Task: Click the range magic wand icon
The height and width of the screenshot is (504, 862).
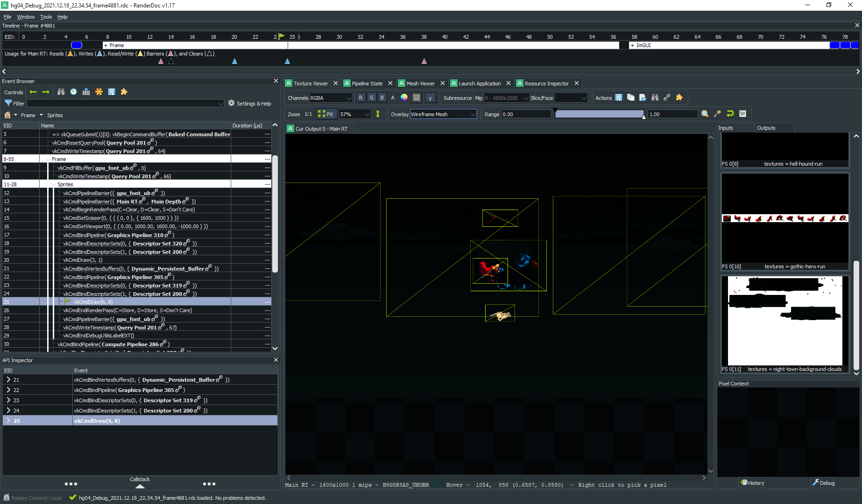Action: tap(718, 114)
